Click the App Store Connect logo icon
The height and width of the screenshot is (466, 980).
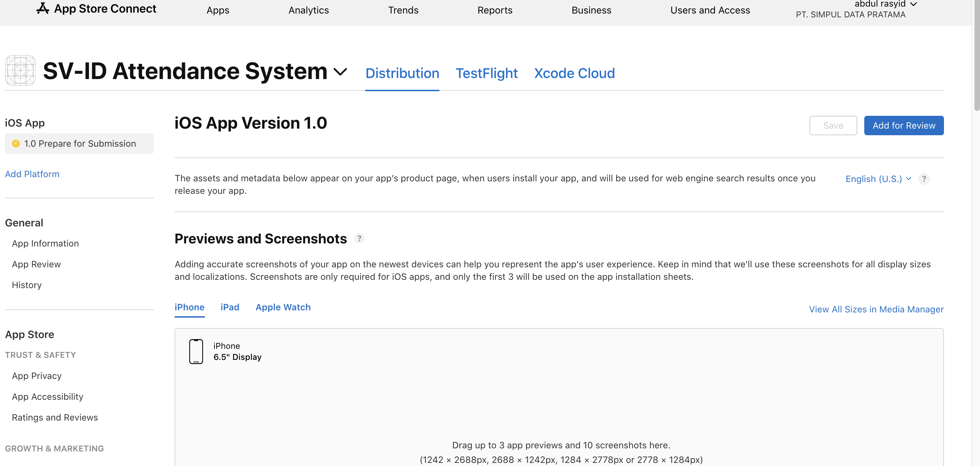point(43,8)
